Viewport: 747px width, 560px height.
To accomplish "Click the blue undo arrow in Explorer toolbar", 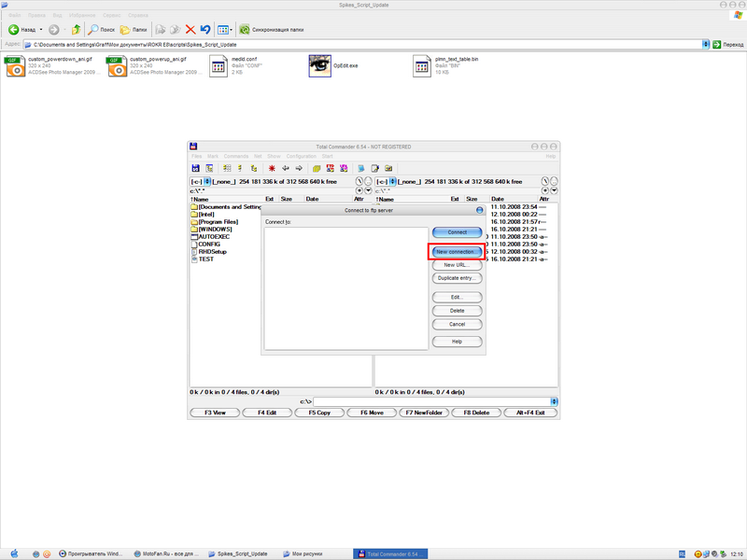I will 205,30.
